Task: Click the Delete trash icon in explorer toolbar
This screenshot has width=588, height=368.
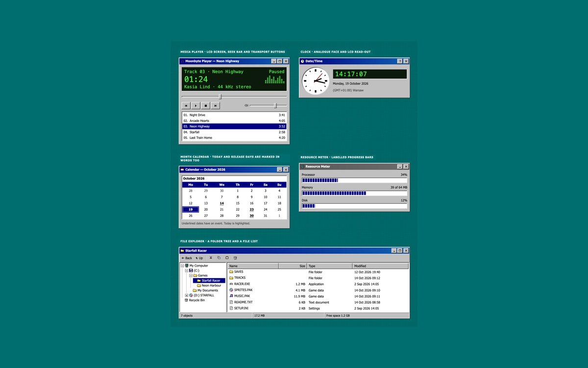Action: 235,258
